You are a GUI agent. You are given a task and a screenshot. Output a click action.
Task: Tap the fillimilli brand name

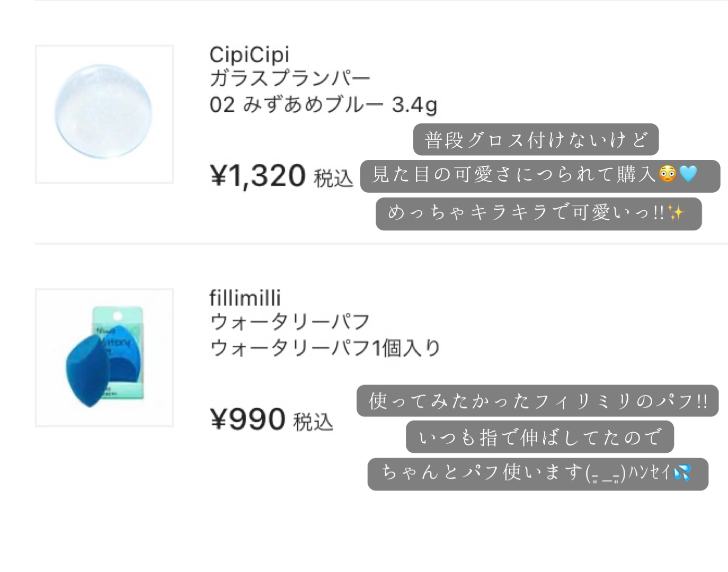(245, 298)
